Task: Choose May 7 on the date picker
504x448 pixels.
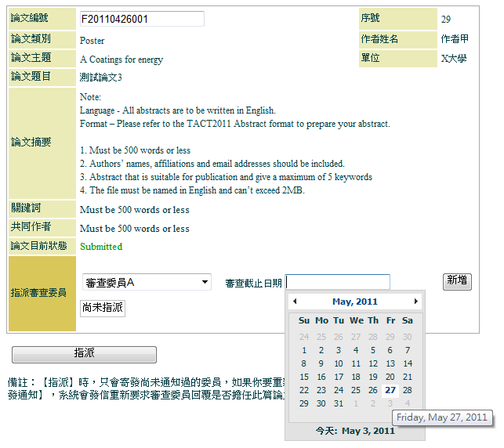Action: pos(408,350)
